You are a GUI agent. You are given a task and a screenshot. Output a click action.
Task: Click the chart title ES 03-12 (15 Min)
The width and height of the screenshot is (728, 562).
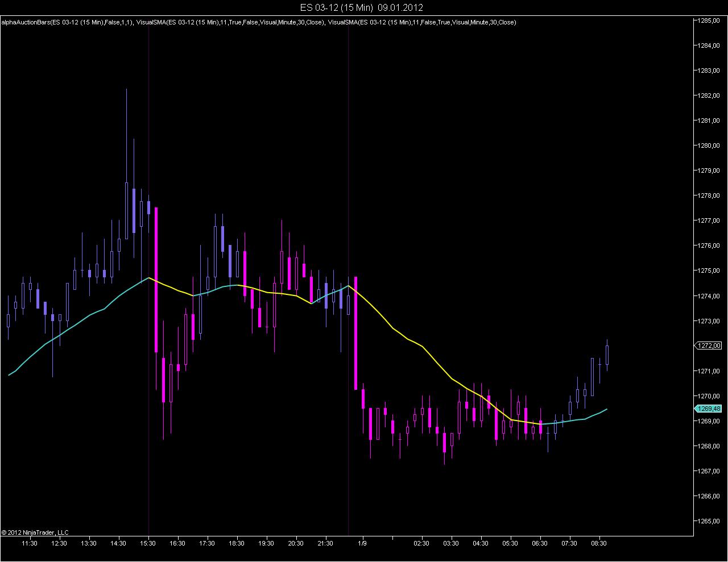(336, 7)
